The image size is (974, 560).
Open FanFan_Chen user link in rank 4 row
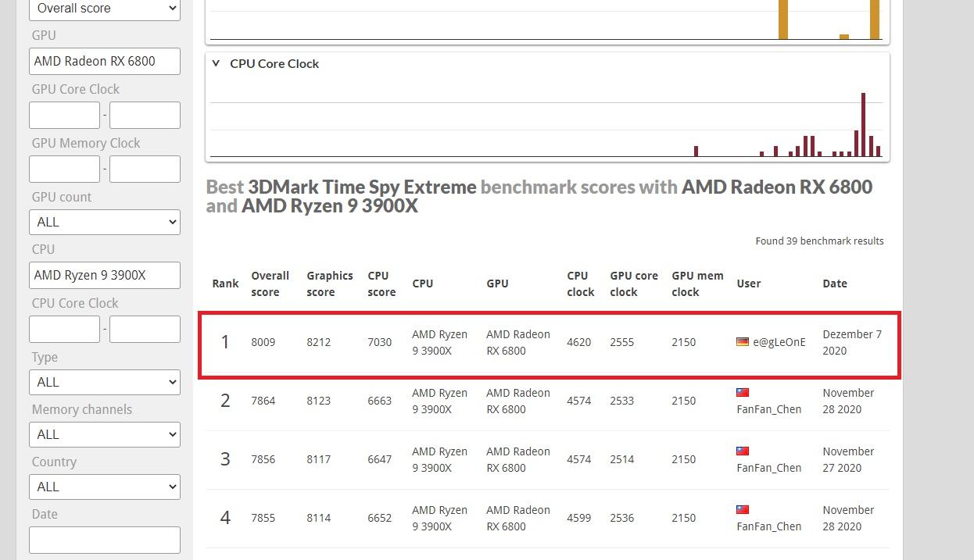(x=768, y=526)
